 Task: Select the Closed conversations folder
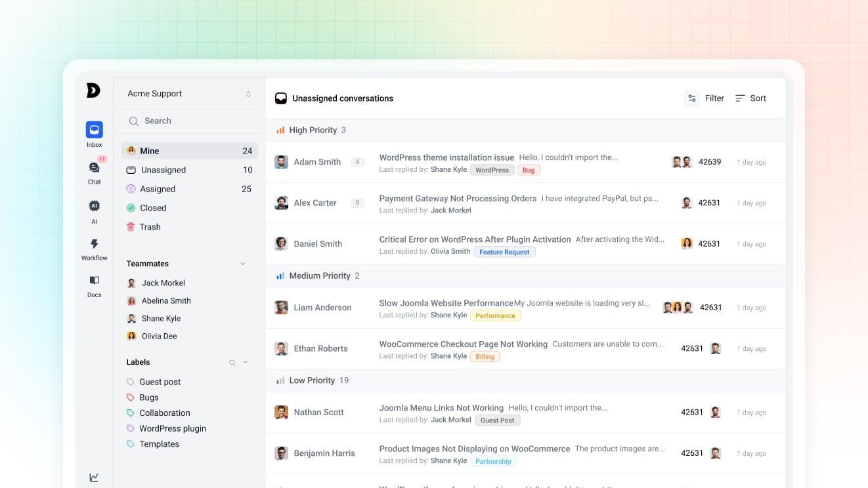point(153,208)
